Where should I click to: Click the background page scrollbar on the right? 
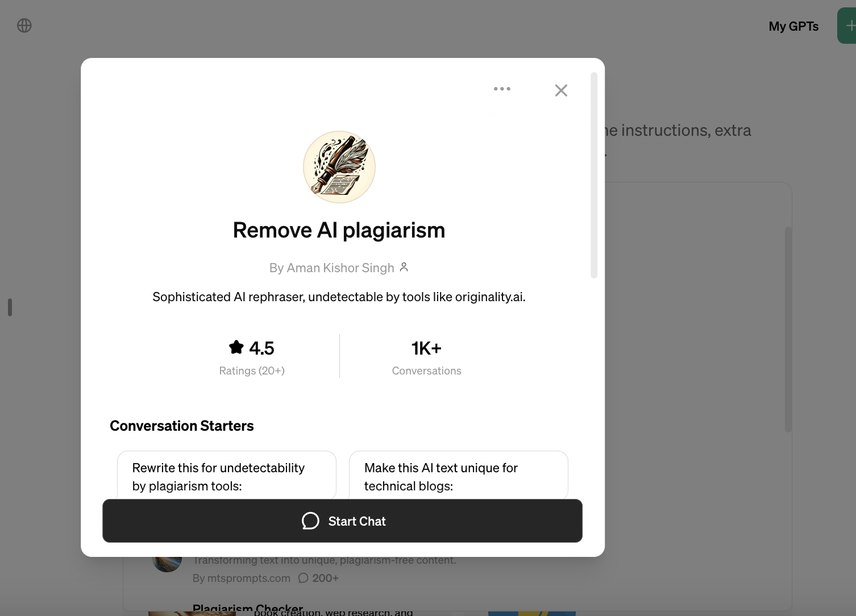(x=788, y=330)
